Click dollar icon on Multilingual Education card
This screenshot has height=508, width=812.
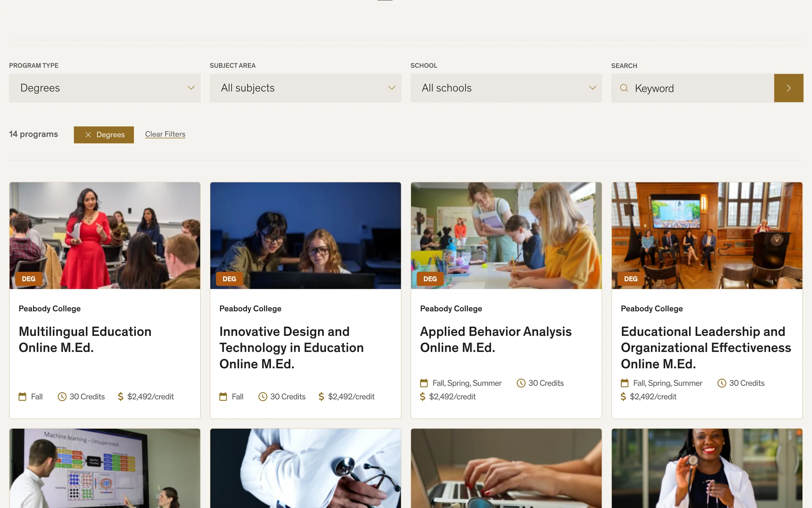pos(121,397)
